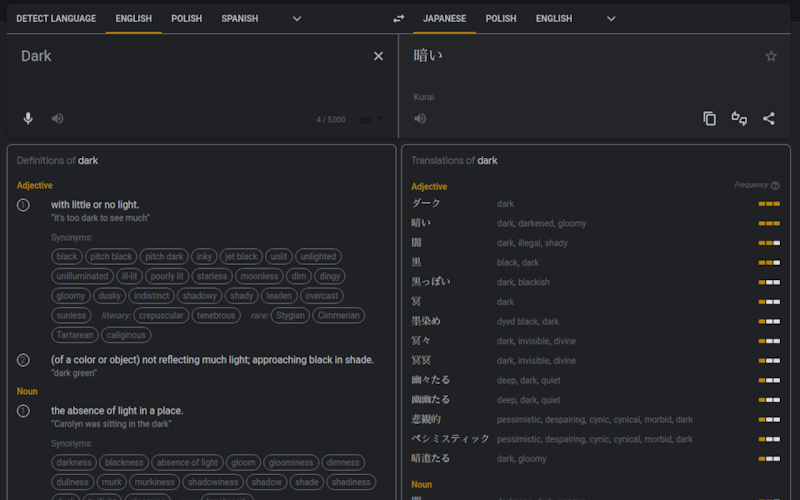This screenshot has height=500, width=800.
Task: Click noun definition 'the absence of light in a place.'
Action: pos(117,411)
